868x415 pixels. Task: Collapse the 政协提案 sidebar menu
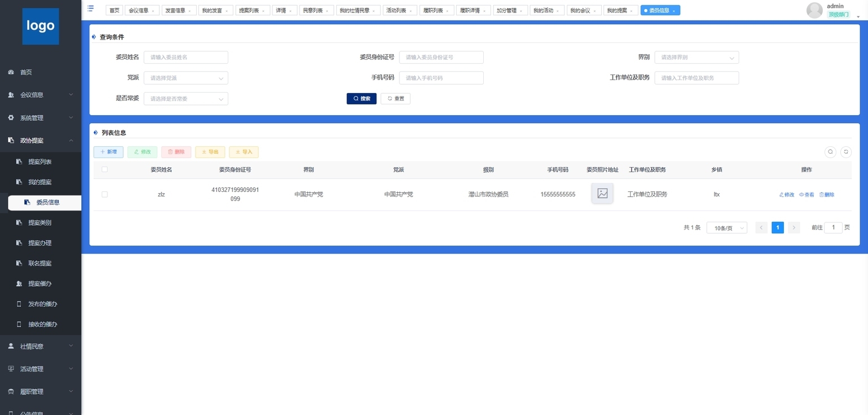(x=71, y=141)
